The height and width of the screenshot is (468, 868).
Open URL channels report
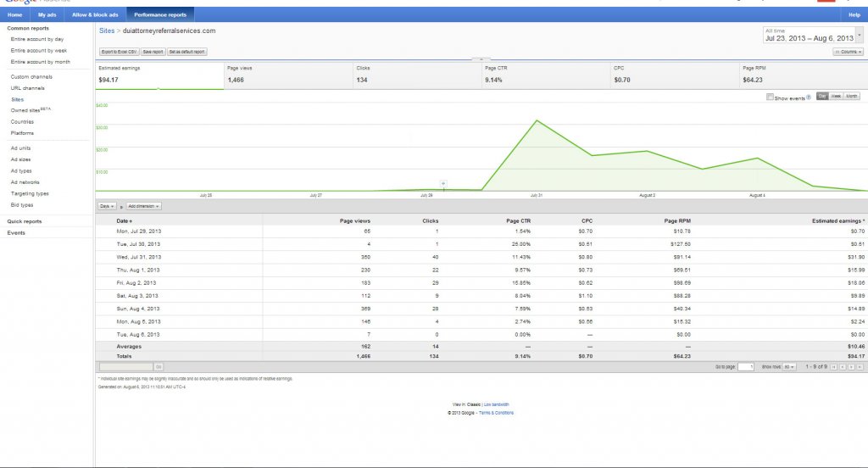tap(28, 88)
